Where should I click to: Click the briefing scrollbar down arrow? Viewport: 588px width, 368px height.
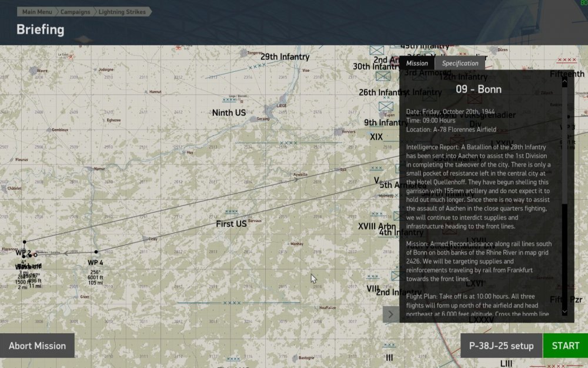(564, 311)
